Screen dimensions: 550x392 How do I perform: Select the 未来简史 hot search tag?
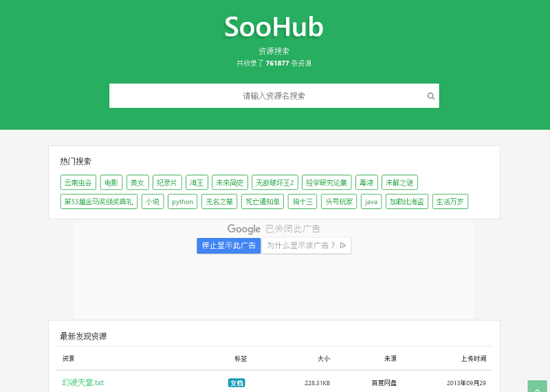pos(230,182)
